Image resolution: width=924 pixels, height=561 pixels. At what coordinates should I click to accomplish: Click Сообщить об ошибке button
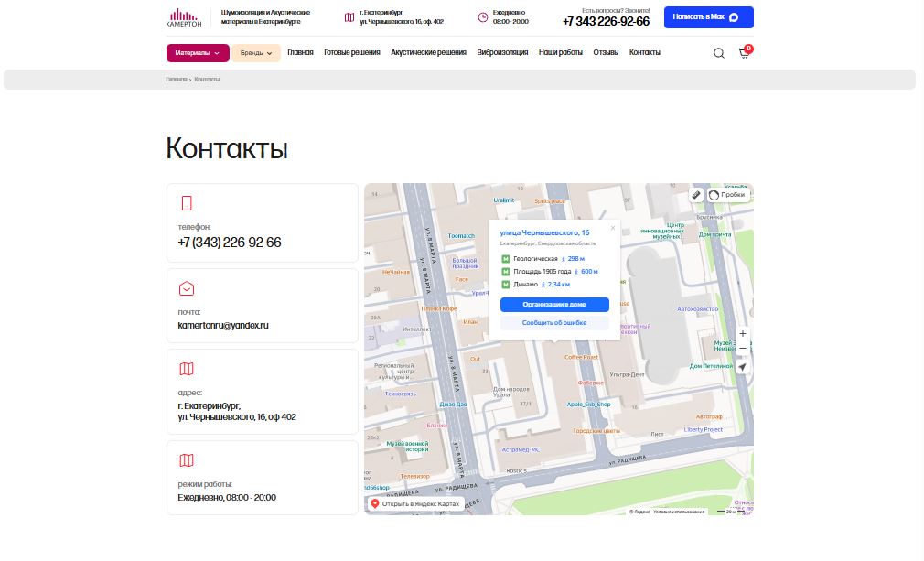coord(554,323)
